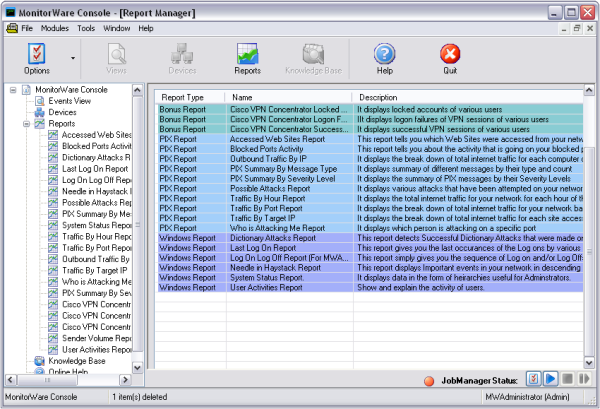The height and width of the screenshot is (409, 600).
Task: Click the Traffic By Target IP tree icon
Action: pyautogui.click(x=53, y=270)
